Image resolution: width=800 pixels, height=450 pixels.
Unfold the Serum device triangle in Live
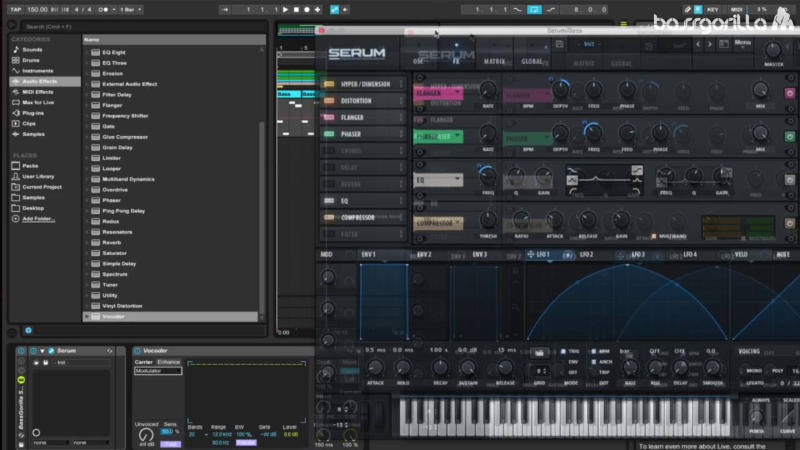pyautogui.click(x=42, y=351)
